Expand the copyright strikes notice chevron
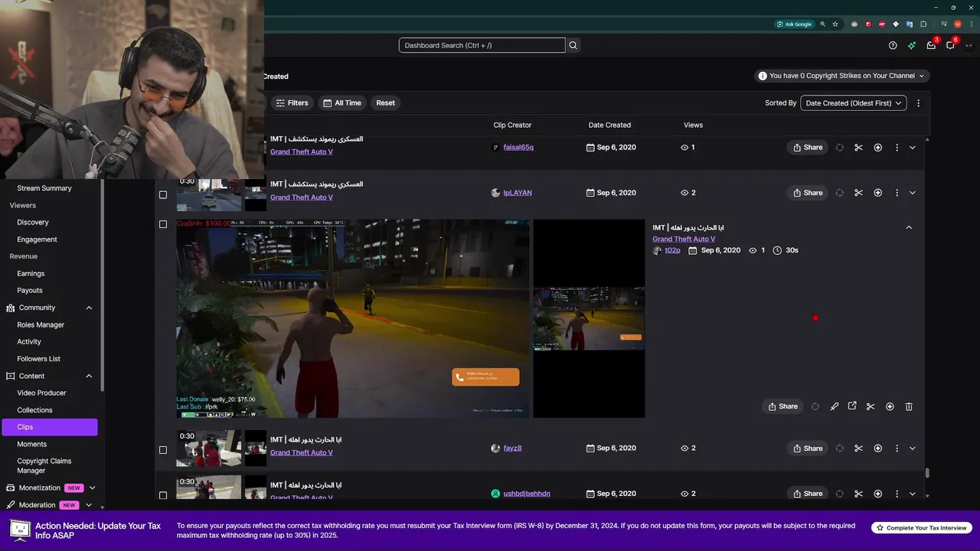This screenshot has width=980, height=551. tap(922, 76)
